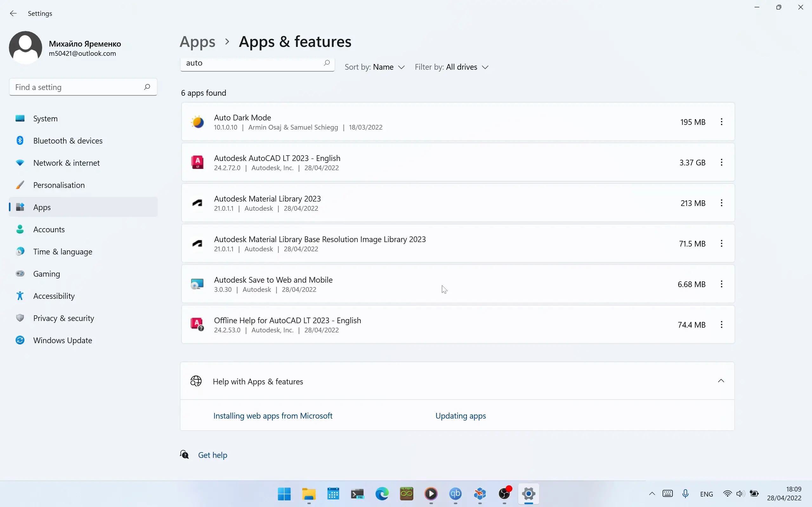Viewport: 812px width, 507px height.
Task: Open more options for Autodesk Save to Web and Mobile
Action: click(x=721, y=284)
